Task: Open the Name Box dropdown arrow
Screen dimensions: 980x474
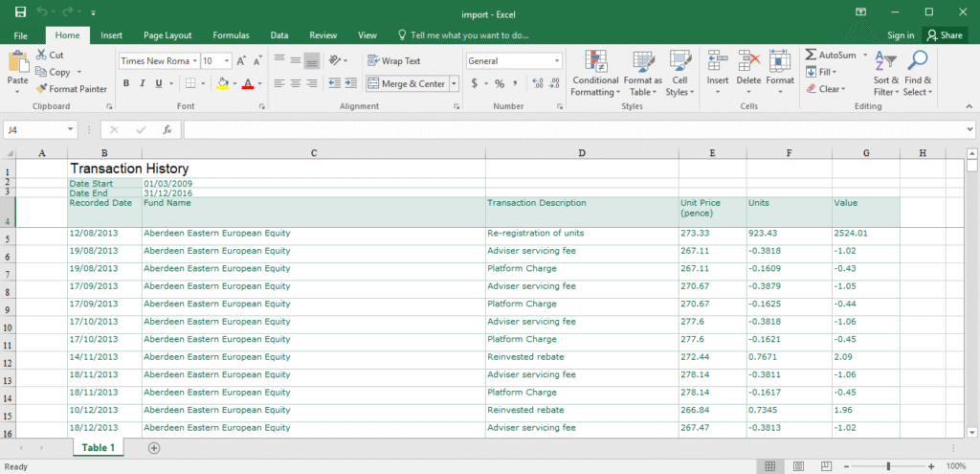Action: [x=71, y=129]
